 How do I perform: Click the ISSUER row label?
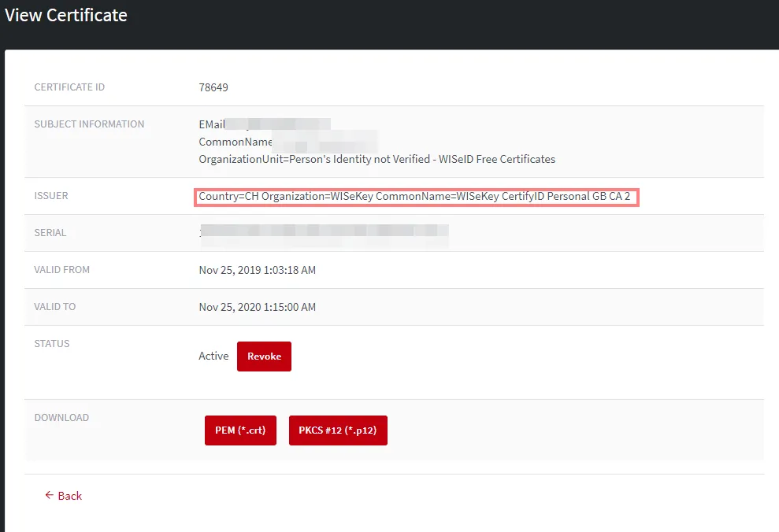(51, 195)
